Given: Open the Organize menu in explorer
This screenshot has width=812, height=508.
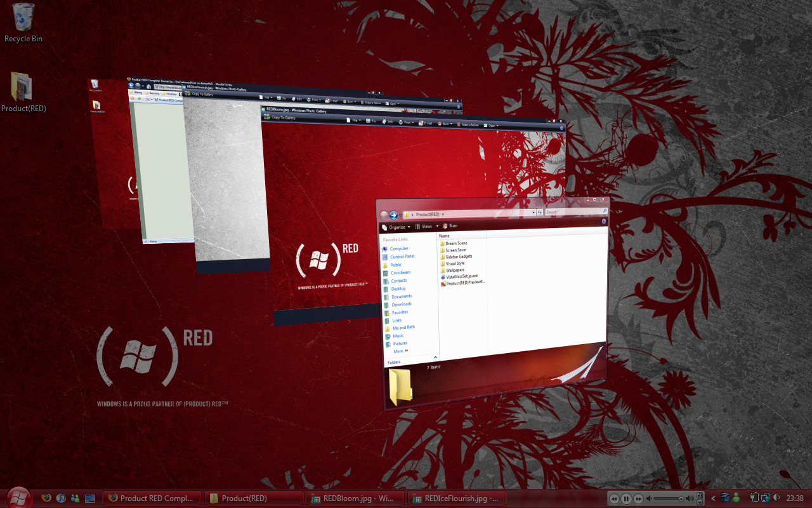Looking at the screenshot, I should coord(396,227).
